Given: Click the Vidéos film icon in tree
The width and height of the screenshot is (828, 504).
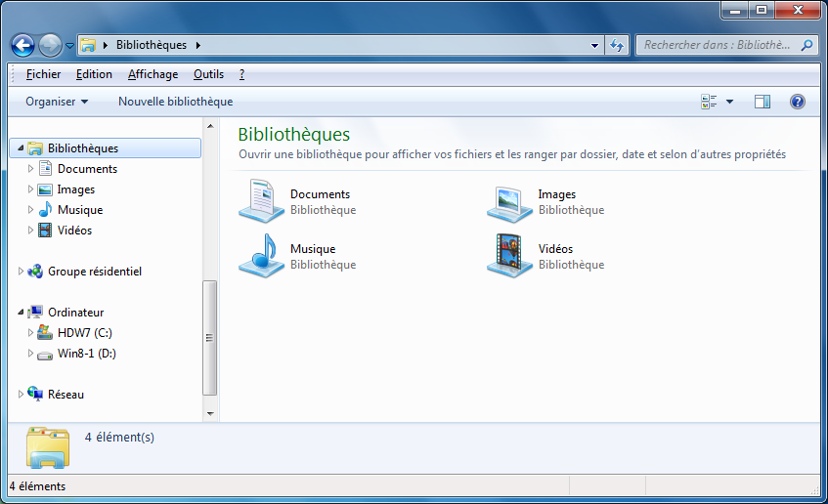Looking at the screenshot, I should point(45,231).
